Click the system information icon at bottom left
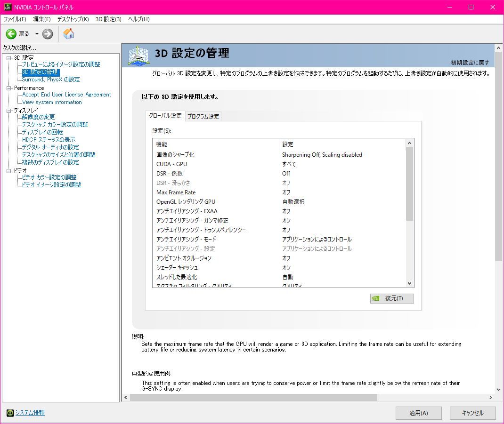The width and height of the screenshot is (504, 424). click(x=10, y=413)
